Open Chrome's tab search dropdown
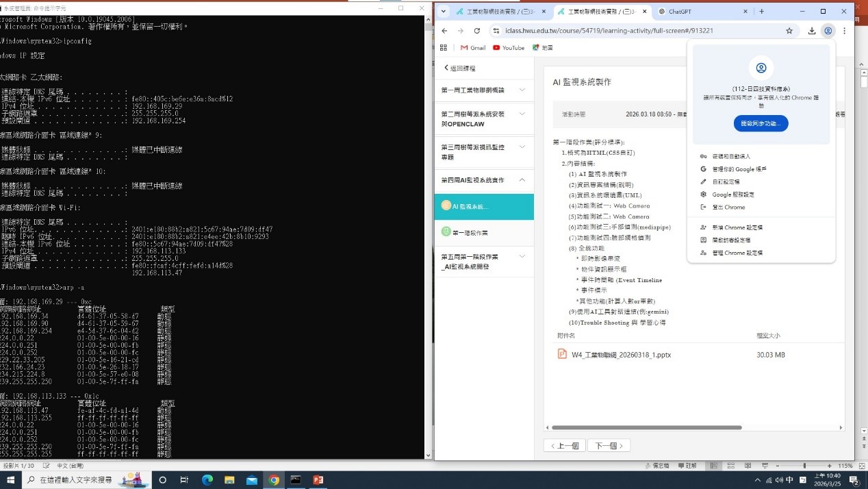868x489 pixels. tap(443, 11)
